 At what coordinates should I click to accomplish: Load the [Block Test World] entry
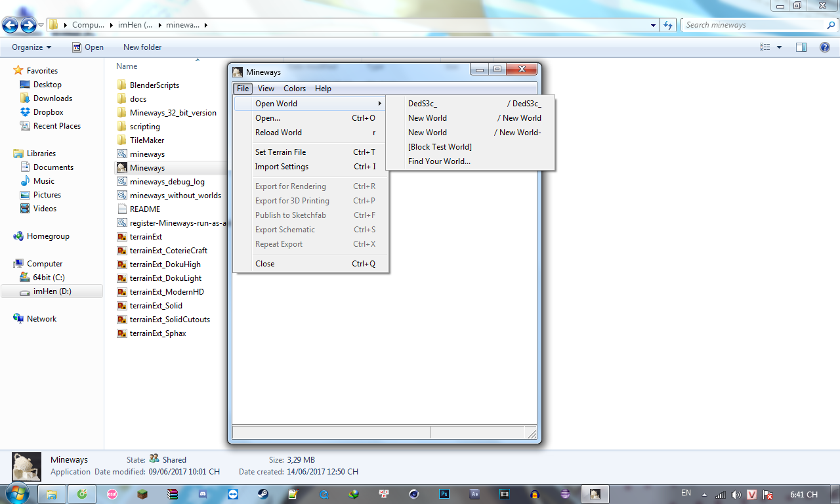[x=471, y=147]
